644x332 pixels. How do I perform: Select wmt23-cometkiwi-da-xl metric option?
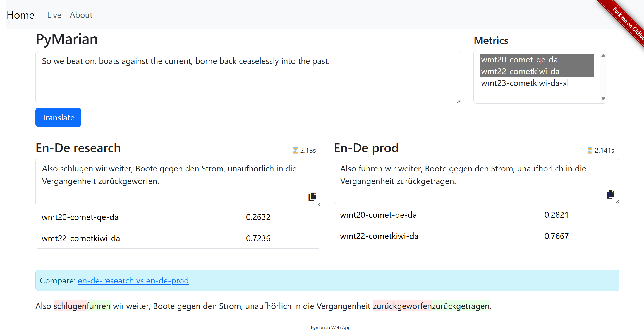click(525, 83)
